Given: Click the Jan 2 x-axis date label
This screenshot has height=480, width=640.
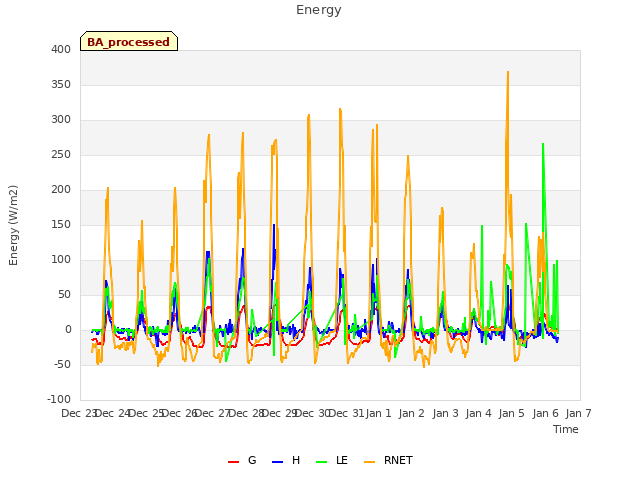Looking at the screenshot, I should pyautogui.click(x=412, y=413).
